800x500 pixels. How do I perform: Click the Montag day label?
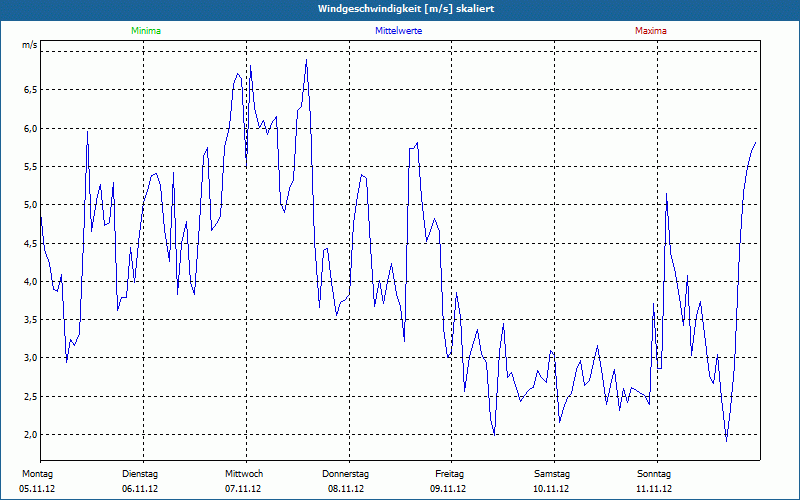coord(37,474)
